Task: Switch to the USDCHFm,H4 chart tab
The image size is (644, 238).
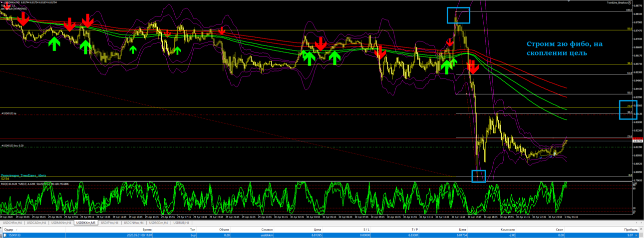Action: (x=12, y=222)
